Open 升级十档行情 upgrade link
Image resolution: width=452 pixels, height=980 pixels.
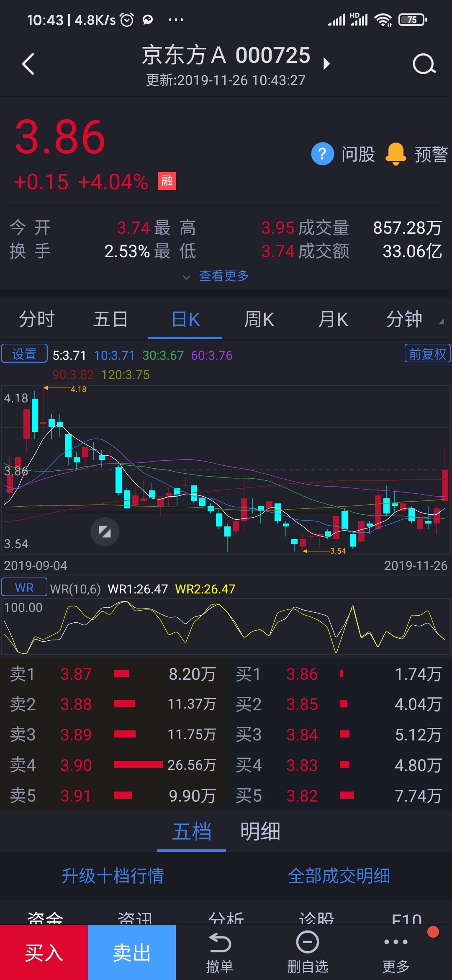113,876
